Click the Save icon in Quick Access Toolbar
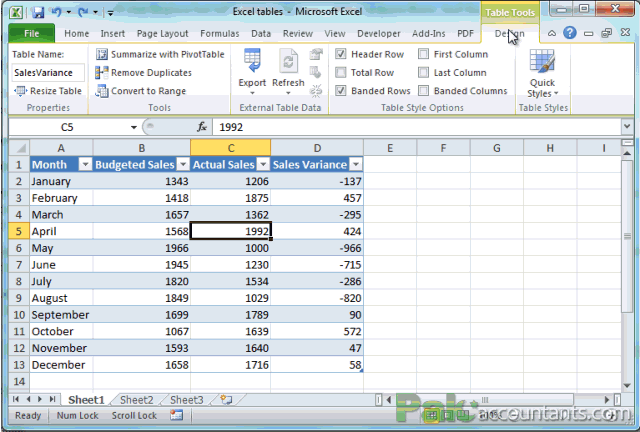Viewport: 640px width, 432px height. pos(38,12)
